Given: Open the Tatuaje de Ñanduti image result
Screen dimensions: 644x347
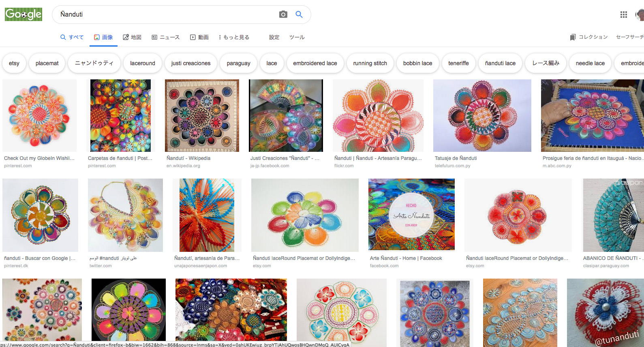Looking at the screenshot, I should pyautogui.click(x=482, y=115).
